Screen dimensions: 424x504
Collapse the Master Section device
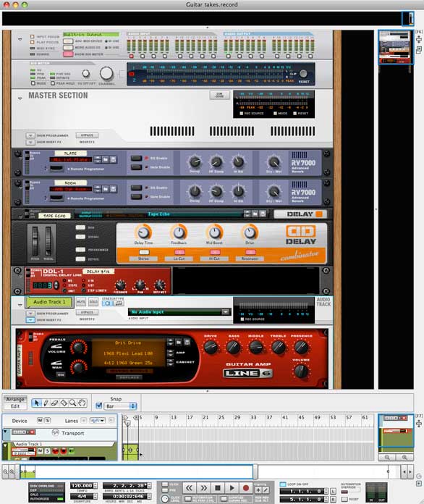(x=20, y=98)
